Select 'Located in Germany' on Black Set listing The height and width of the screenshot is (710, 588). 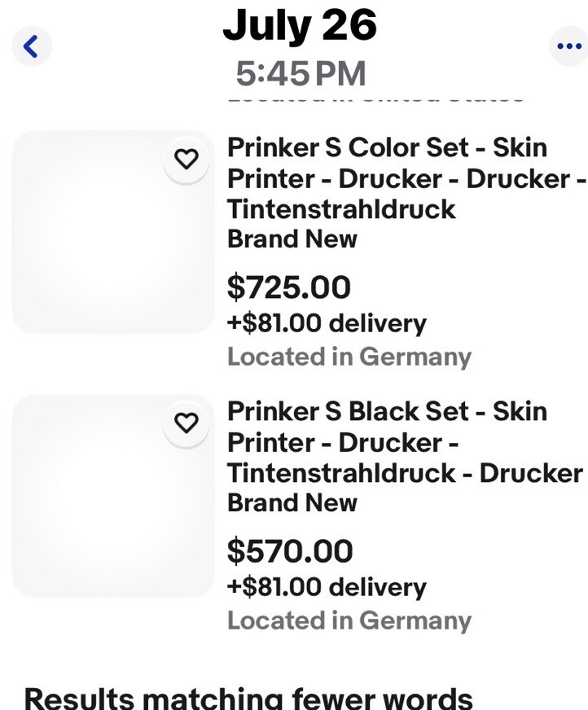pyautogui.click(x=349, y=620)
